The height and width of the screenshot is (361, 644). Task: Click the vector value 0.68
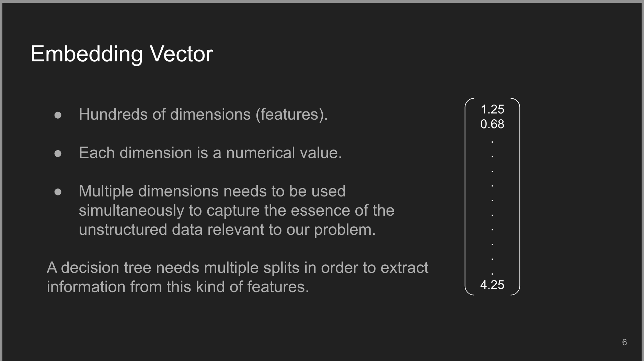(x=492, y=124)
